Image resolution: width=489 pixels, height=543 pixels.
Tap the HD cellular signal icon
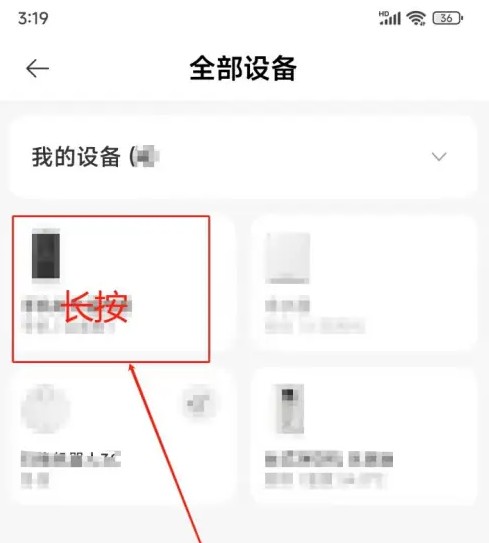click(x=390, y=18)
